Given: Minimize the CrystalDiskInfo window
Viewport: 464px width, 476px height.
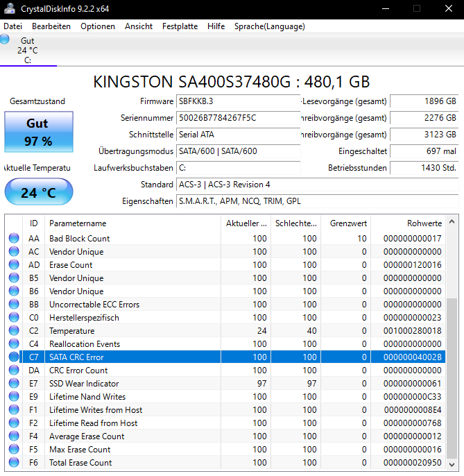Looking at the screenshot, I should click(386, 8).
